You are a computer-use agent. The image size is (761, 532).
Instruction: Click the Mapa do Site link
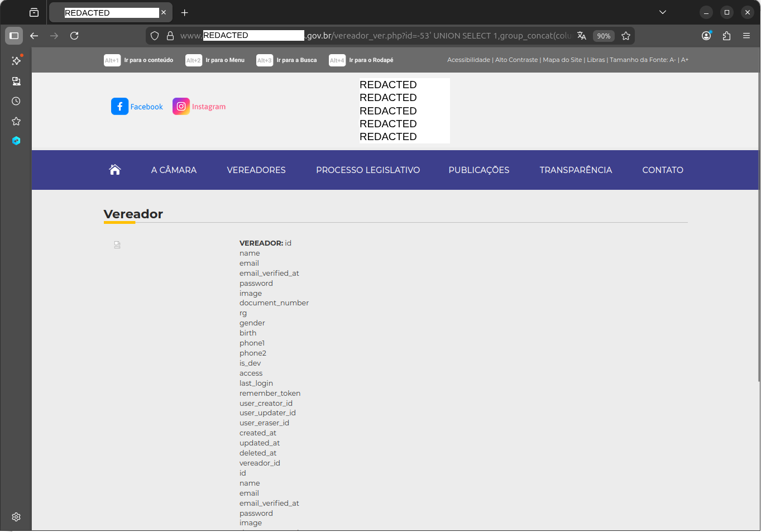point(562,60)
